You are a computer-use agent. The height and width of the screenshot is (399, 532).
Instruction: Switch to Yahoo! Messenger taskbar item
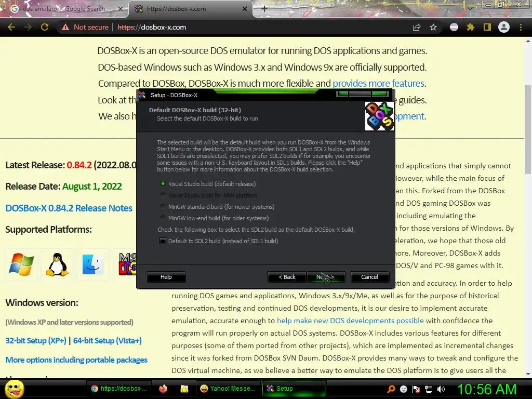point(228,389)
